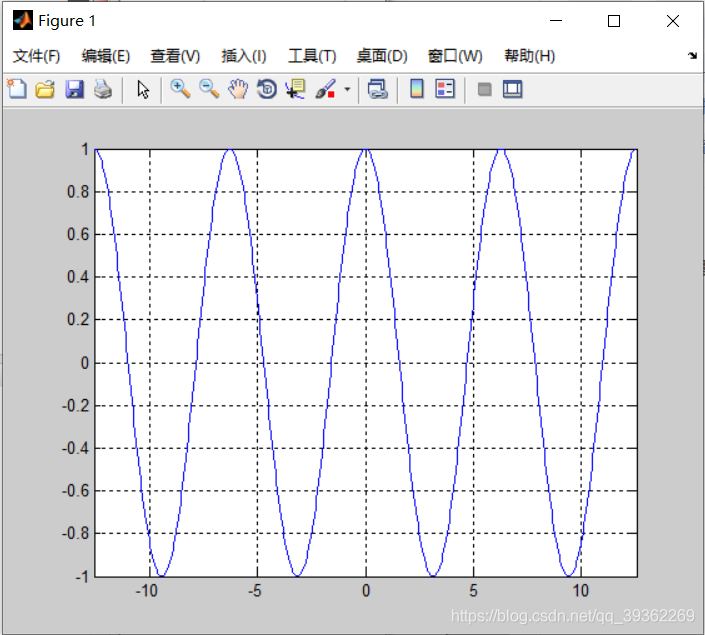Click the New Figure toolbar icon
The image size is (705, 635).
(x=17, y=89)
